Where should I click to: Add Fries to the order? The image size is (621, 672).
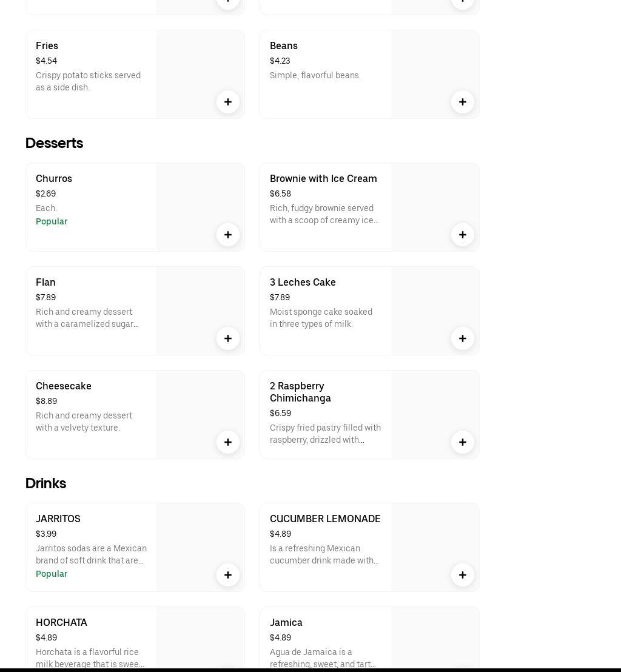[x=228, y=102]
